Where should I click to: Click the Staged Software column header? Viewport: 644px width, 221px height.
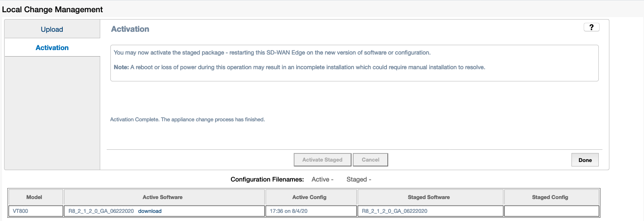pos(429,197)
